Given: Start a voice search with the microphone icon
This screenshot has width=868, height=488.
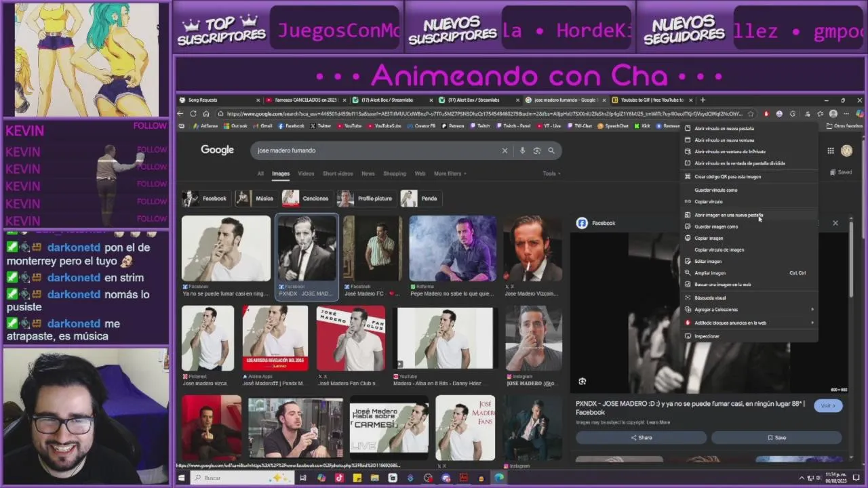Looking at the screenshot, I should pyautogui.click(x=522, y=150).
